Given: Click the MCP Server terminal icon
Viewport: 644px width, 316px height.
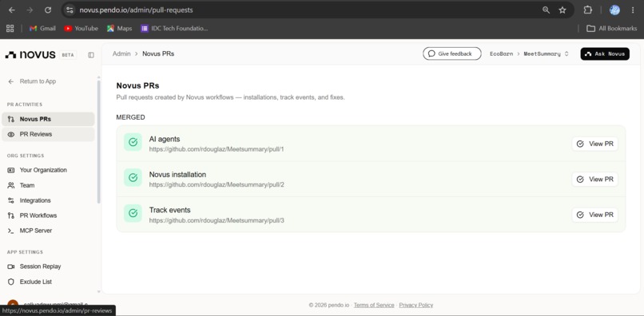Looking at the screenshot, I should click(x=11, y=231).
